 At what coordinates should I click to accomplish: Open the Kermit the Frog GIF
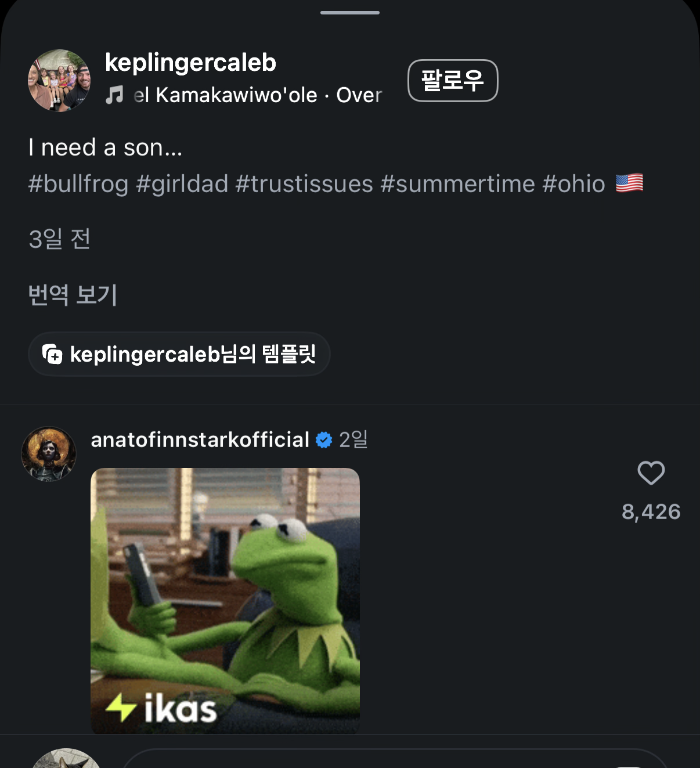(x=225, y=600)
